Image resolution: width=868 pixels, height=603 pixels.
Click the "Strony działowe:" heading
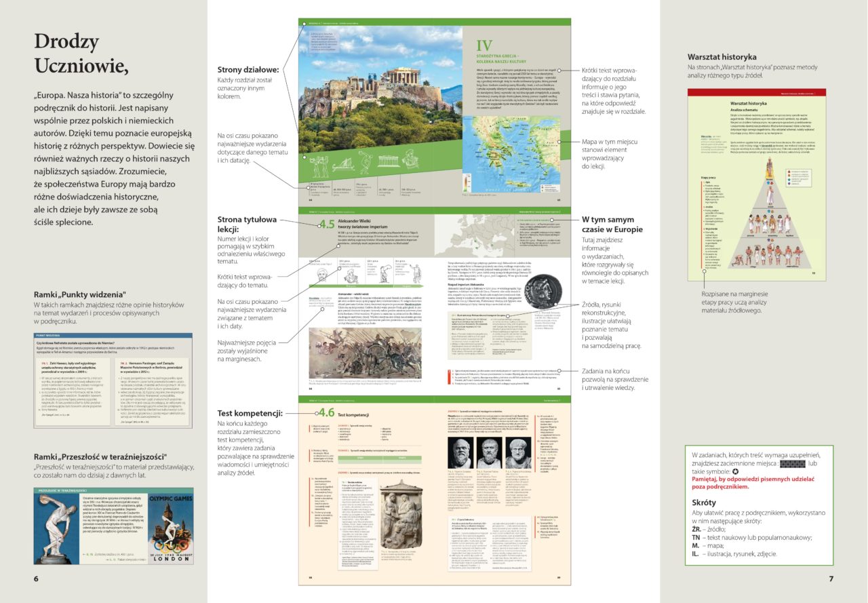click(x=248, y=70)
